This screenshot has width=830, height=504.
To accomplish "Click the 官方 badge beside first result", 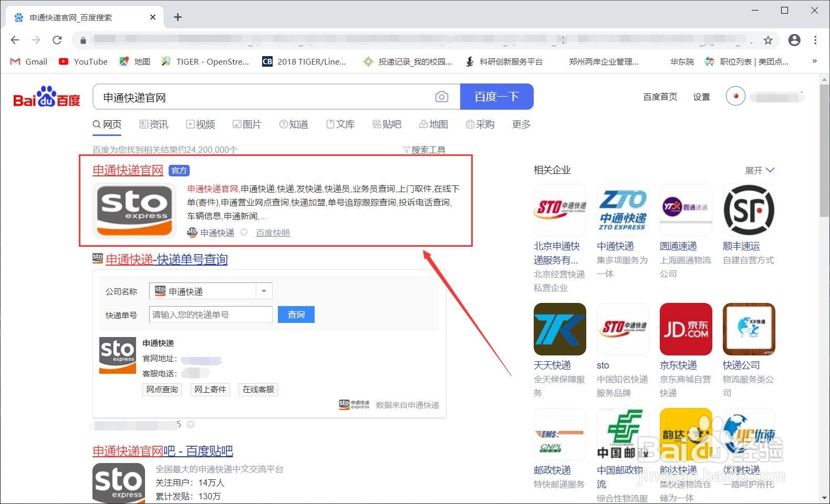I will tap(179, 171).
